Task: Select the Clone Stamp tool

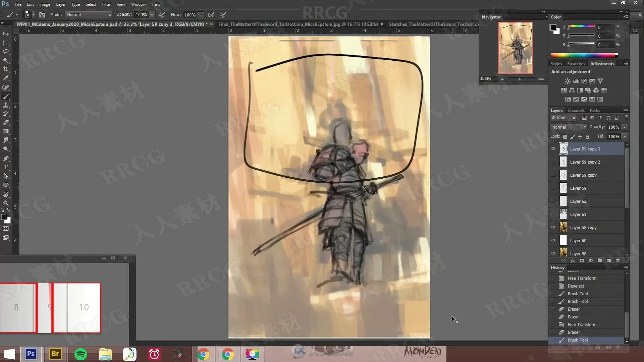Action: (x=6, y=105)
